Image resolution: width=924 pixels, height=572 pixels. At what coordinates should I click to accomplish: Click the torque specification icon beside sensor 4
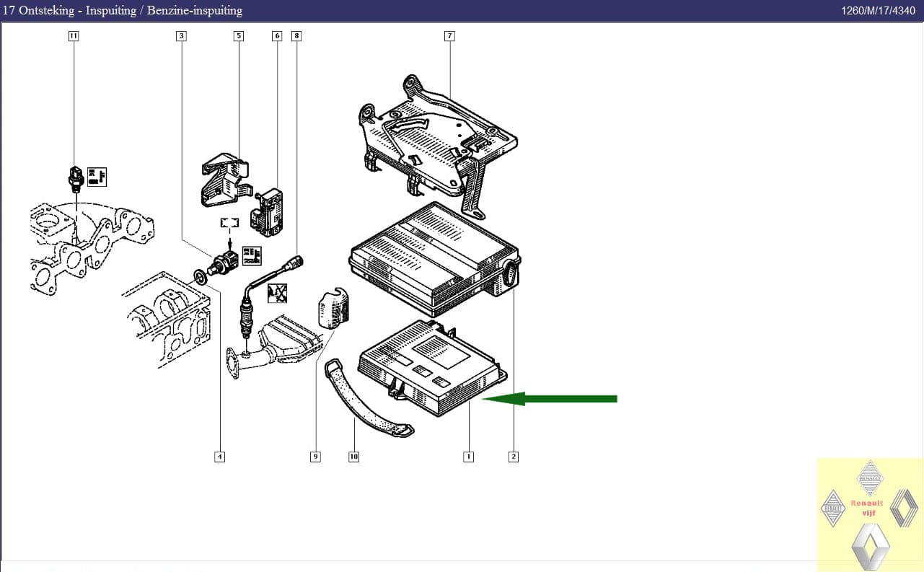pos(252,255)
